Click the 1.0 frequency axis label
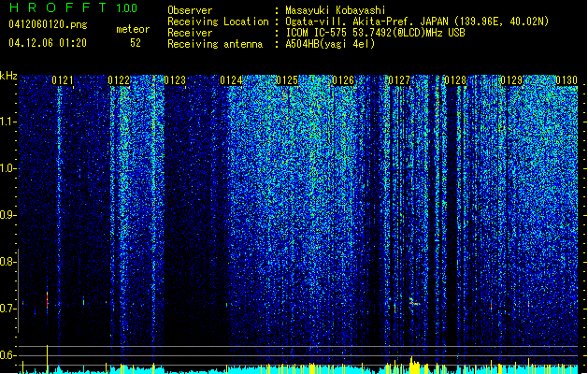This screenshot has height=374, width=588. coord(8,168)
